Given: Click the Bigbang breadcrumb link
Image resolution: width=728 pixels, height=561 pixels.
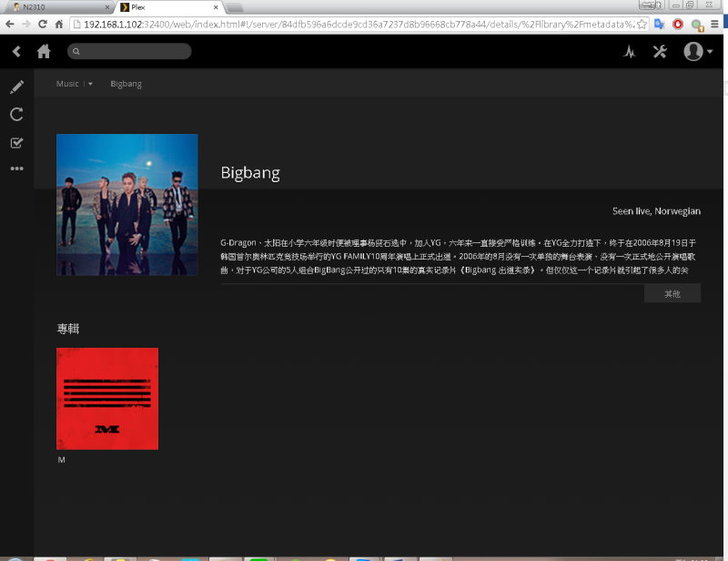Looking at the screenshot, I should (x=126, y=84).
